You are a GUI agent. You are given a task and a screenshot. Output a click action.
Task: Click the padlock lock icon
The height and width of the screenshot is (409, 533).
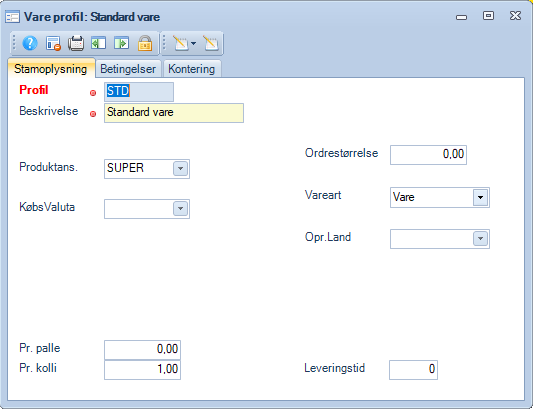(145, 43)
